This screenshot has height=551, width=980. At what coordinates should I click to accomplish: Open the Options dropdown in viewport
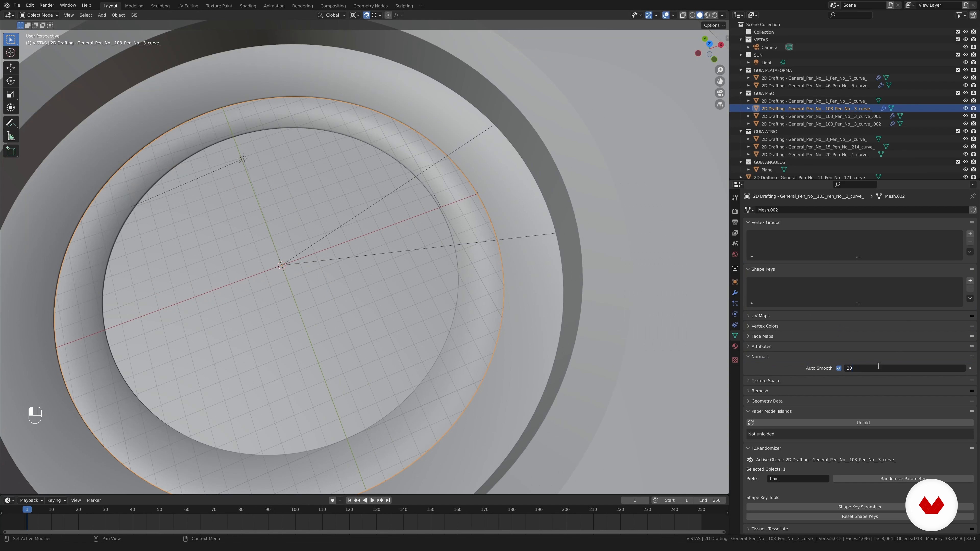tap(714, 25)
